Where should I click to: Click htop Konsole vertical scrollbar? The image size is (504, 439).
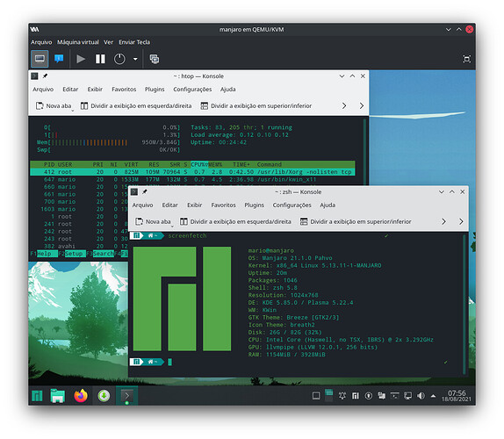pyautogui.click(x=364, y=151)
